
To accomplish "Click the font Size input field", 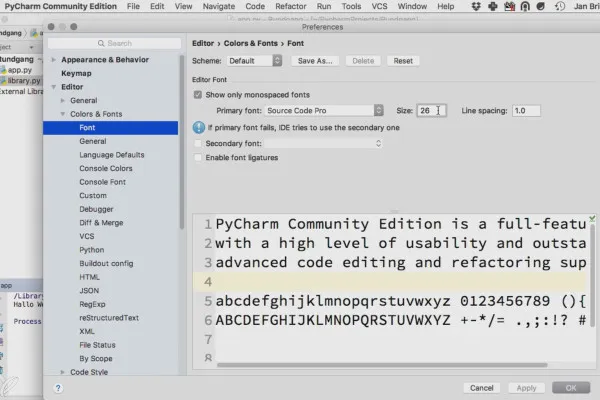I will tap(431, 111).
